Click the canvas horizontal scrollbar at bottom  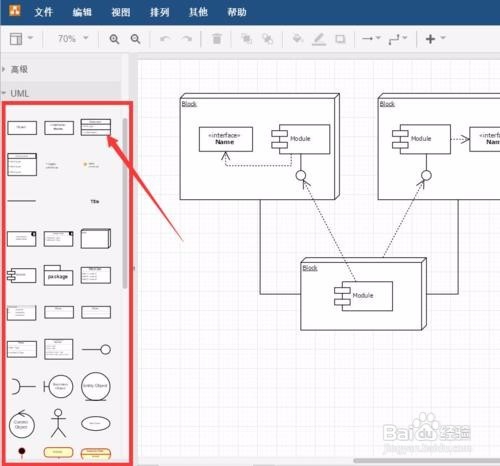[x=427, y=461]
